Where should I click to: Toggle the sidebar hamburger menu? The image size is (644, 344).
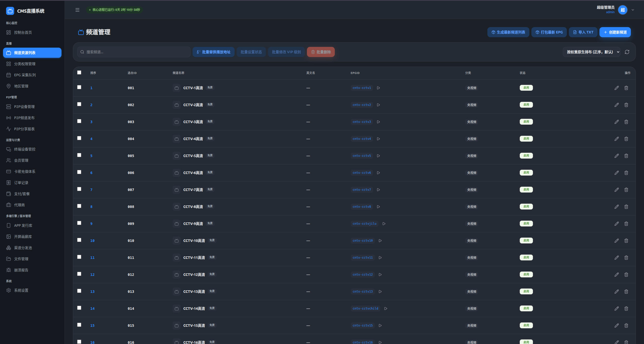(77, 10)
